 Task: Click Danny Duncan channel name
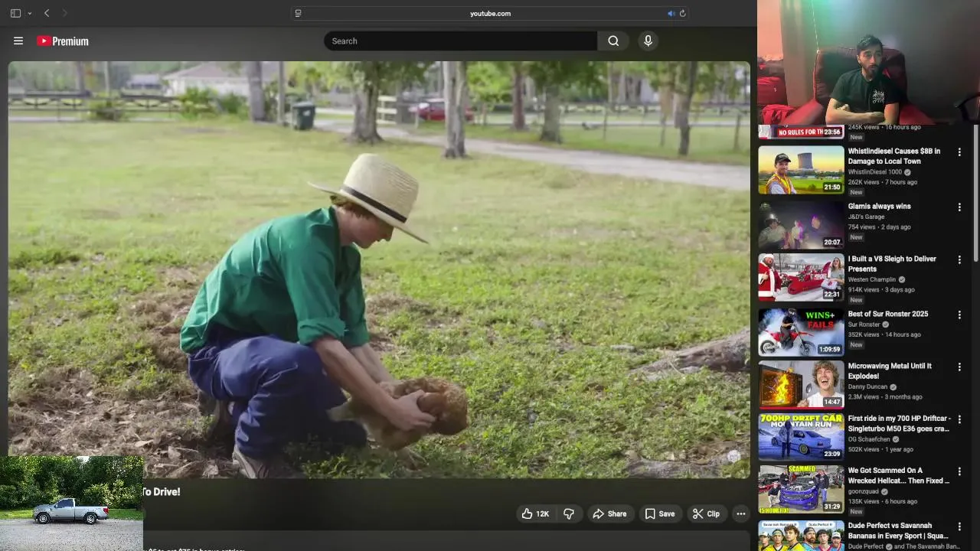867,386
